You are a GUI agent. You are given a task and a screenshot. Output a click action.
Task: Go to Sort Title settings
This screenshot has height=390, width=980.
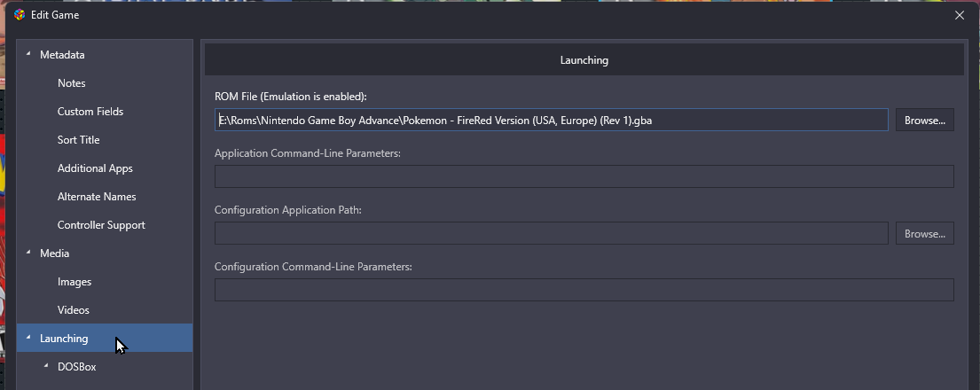pos(78,140)
